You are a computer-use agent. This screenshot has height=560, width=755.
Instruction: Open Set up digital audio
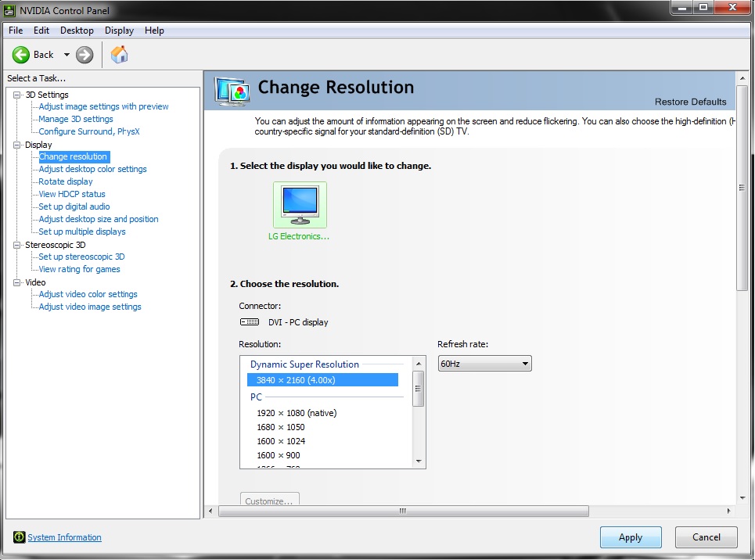click(x=74, y=206)
